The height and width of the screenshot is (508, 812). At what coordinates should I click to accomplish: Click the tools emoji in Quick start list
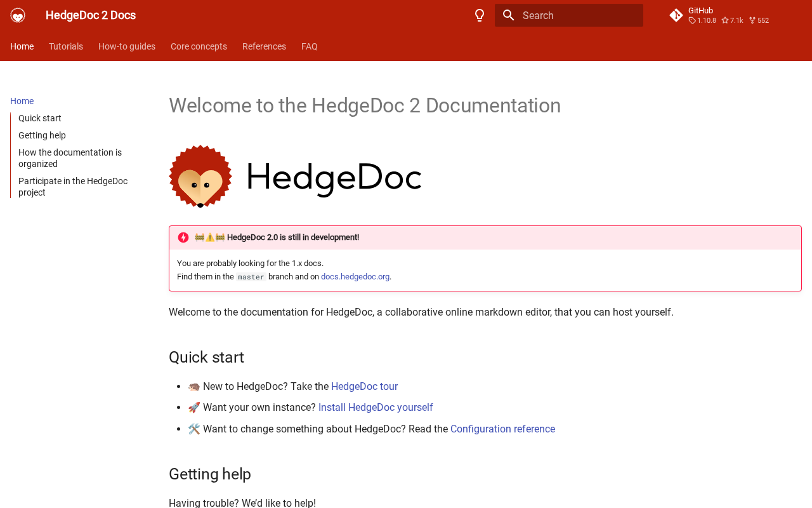[194, 429]
